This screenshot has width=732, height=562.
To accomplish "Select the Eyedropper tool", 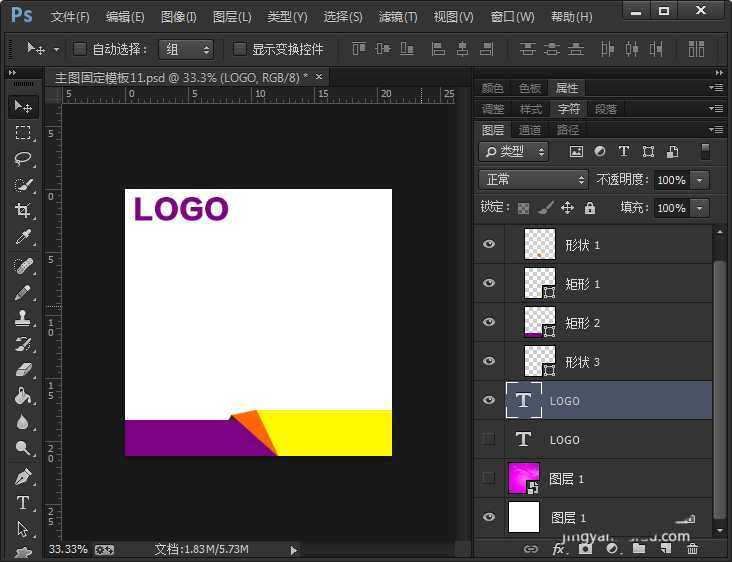I will coord(23,237).
